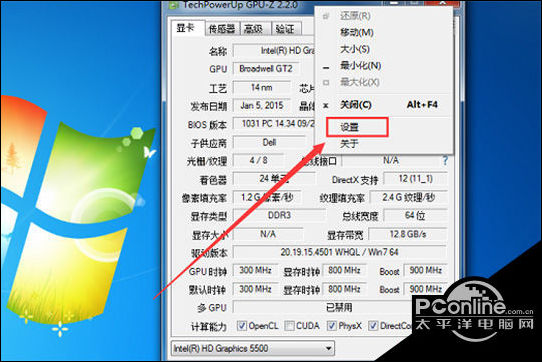This screenshot has height=362, width=542.
Task: Click the GPU 时钟 row 显存时钟 800 MHz field
Action: 344,270
